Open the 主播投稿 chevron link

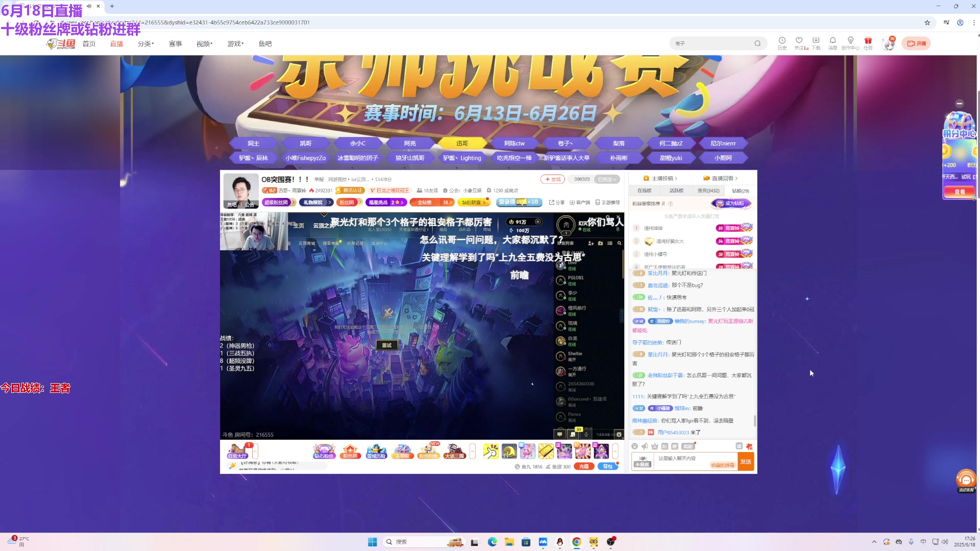660,179
